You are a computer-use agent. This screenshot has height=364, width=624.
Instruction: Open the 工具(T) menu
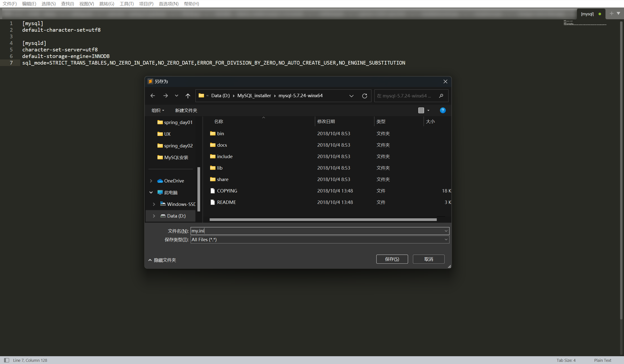point(127,4)
